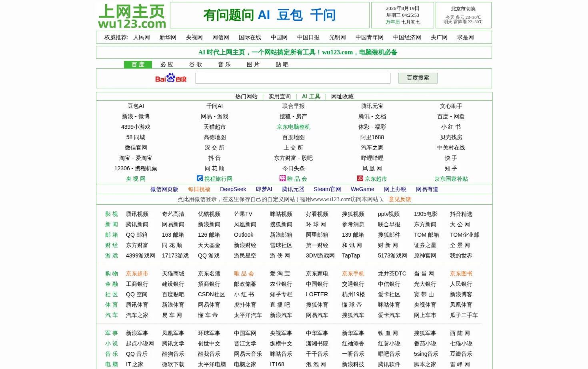Click the Vipshop icon before 唯品会

[x=282, y=178]
